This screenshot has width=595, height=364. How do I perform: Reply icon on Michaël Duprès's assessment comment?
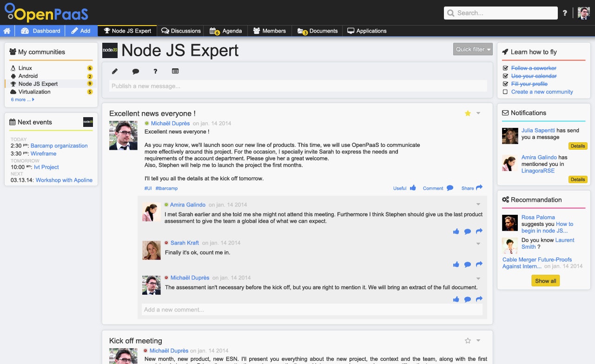pos(468,299)
